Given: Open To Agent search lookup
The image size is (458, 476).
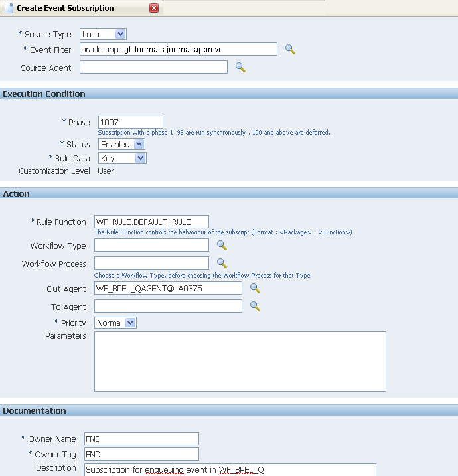Looking at the screenshot, I should [x=255, y=306].
